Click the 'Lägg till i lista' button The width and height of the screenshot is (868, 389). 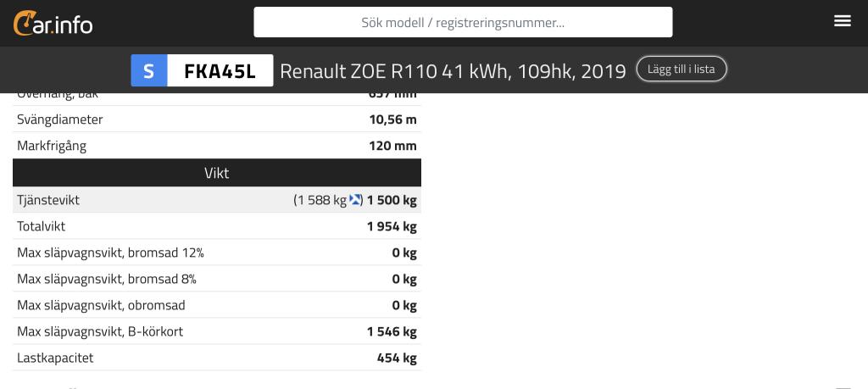coord(681,69)
